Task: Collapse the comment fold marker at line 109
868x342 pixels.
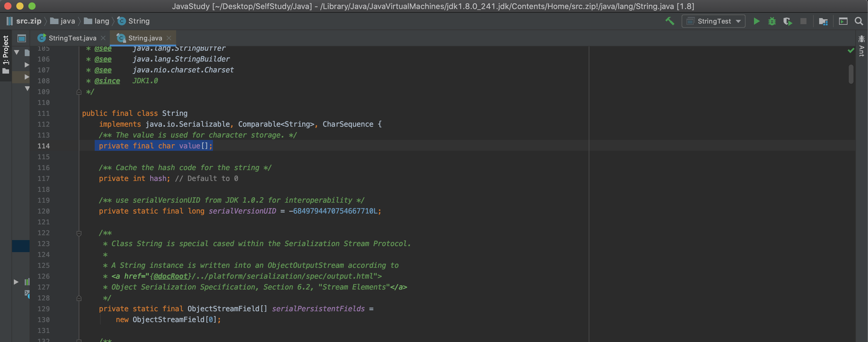Action: [x=79, y=92]
